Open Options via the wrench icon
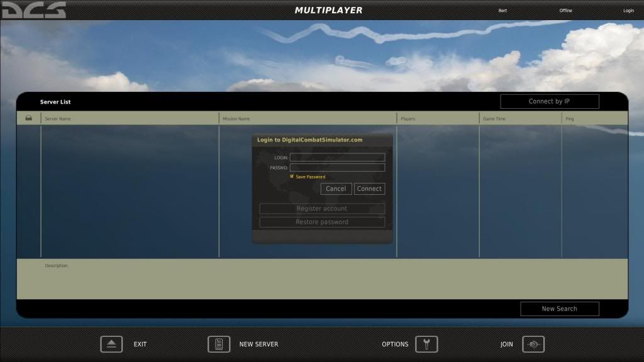The height and width of the screenshot is (362, 644). point(426,344)
